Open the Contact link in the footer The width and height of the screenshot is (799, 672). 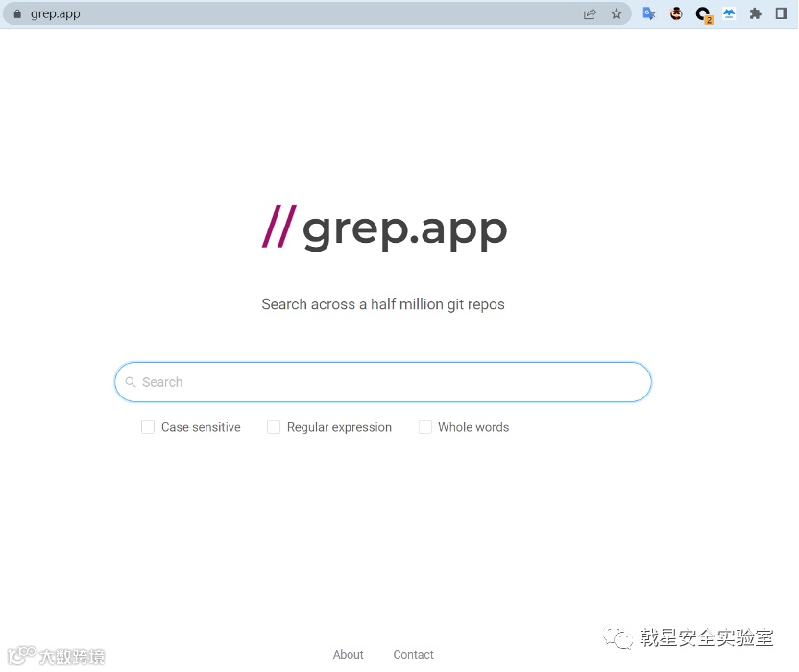click(413, 654)
